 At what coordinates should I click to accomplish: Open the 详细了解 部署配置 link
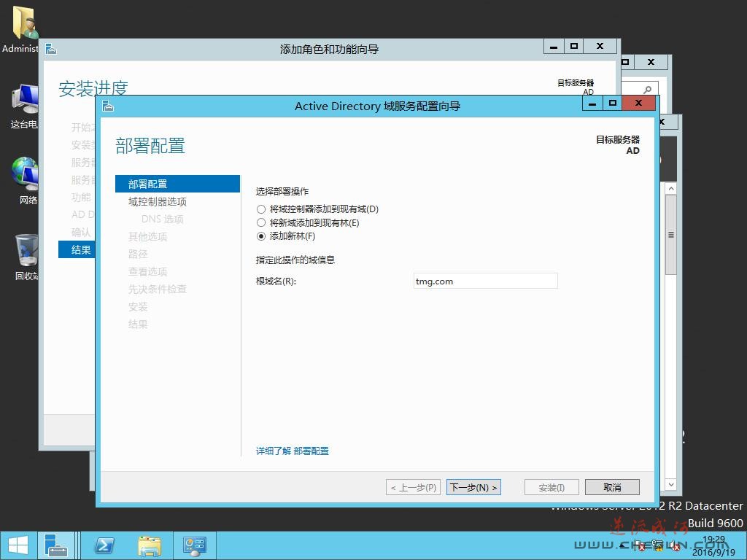[x=292, y=451]
